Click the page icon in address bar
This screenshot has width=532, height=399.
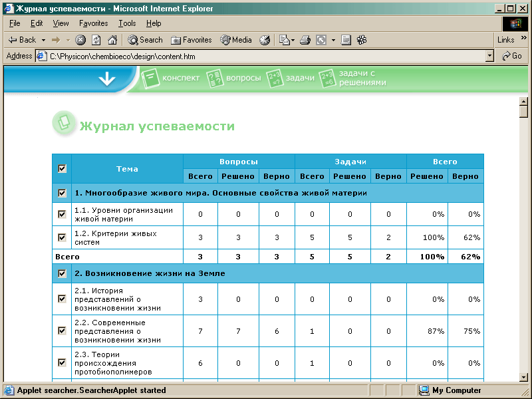[x=41, y=56]
